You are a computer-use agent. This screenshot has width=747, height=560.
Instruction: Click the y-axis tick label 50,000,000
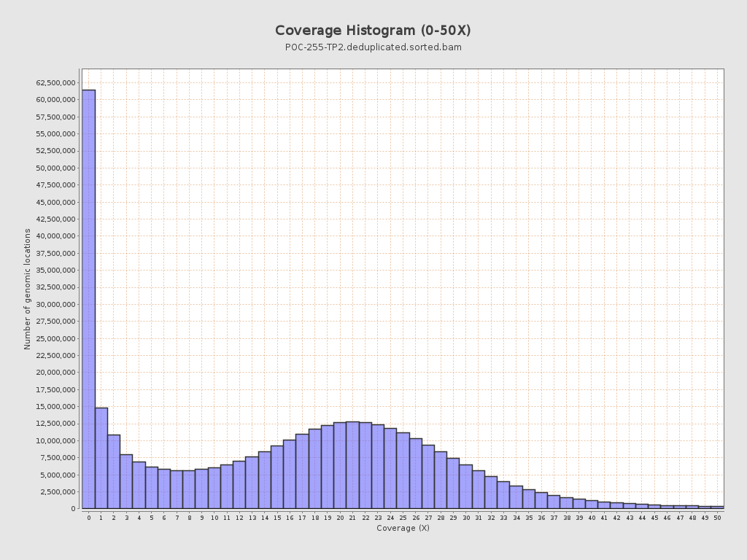click(x=55, y=168)
